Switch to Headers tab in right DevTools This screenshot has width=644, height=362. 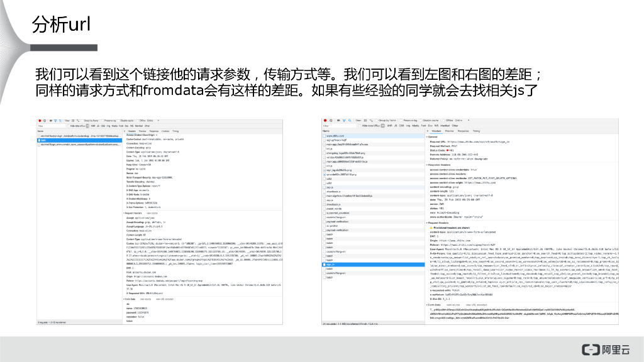[436, 131]
